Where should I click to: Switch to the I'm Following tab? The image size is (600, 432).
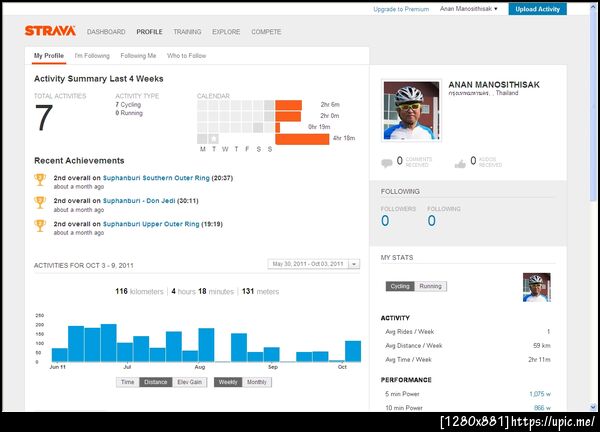(92, 55)
